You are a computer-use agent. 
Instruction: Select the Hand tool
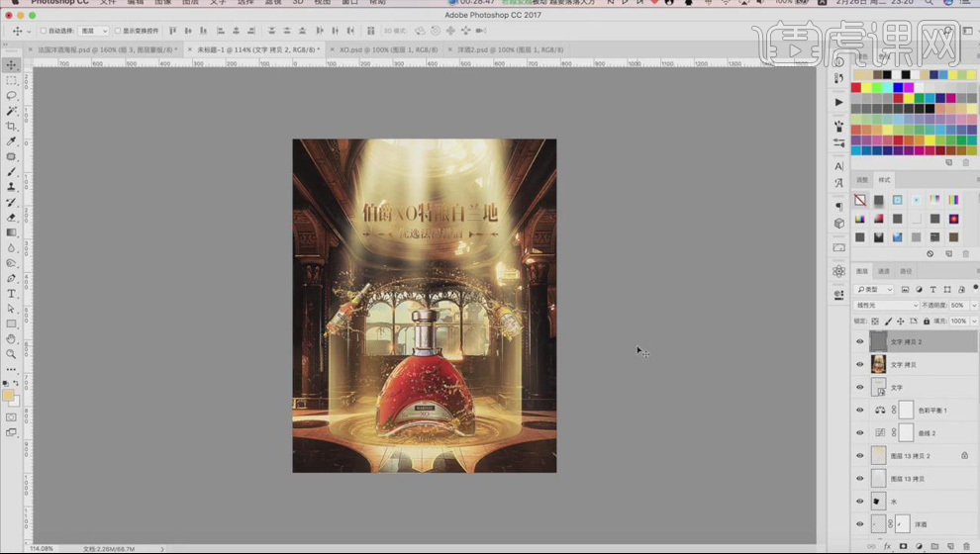(x=11, y=339)
